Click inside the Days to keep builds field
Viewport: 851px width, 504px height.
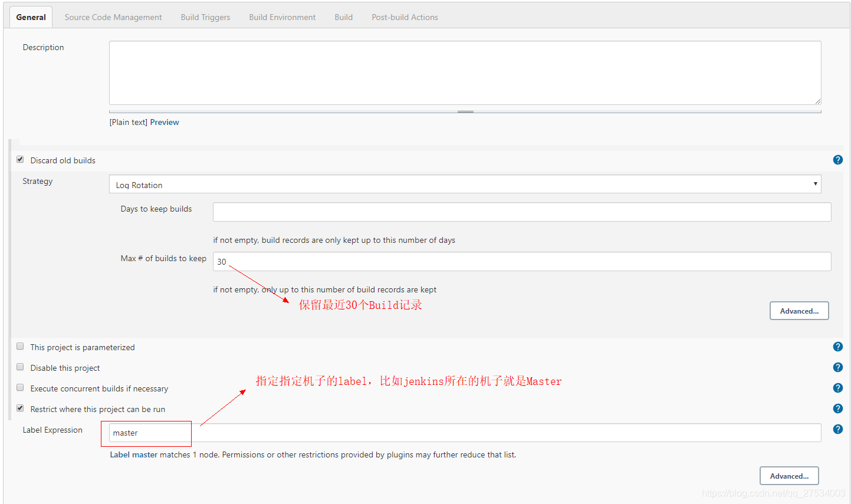tap(521, 212)
